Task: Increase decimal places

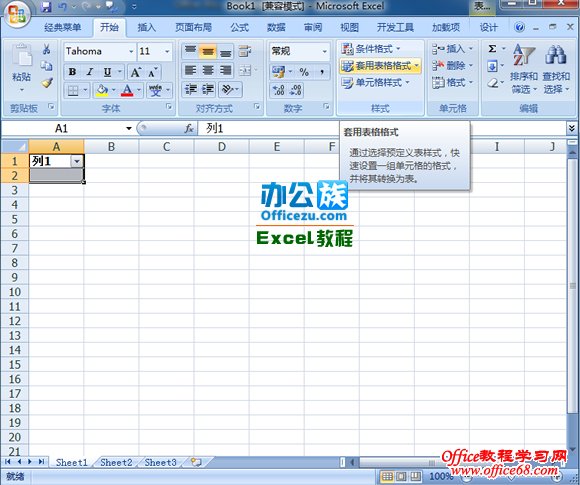Action: coord(278,90)
